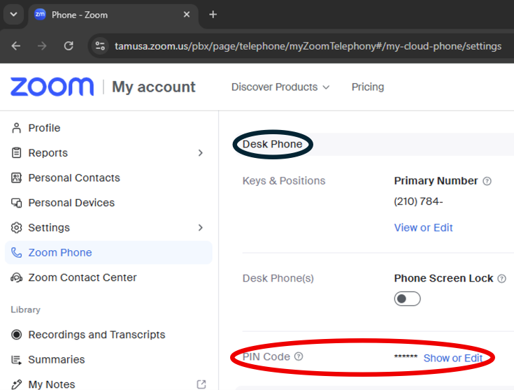The height and width of the screenshot is (390, 514).
Task: Click the PIN Code help icon
Action: (x=299, y=357)
